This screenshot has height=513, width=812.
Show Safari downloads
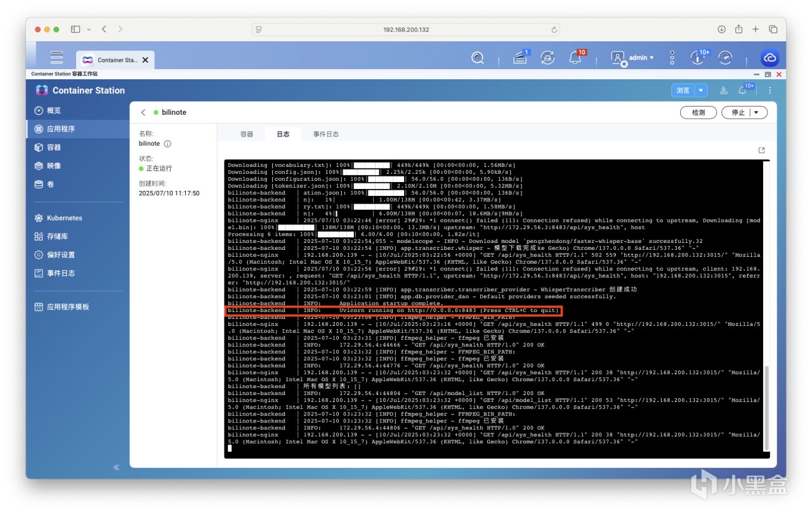tap(721, 29)
